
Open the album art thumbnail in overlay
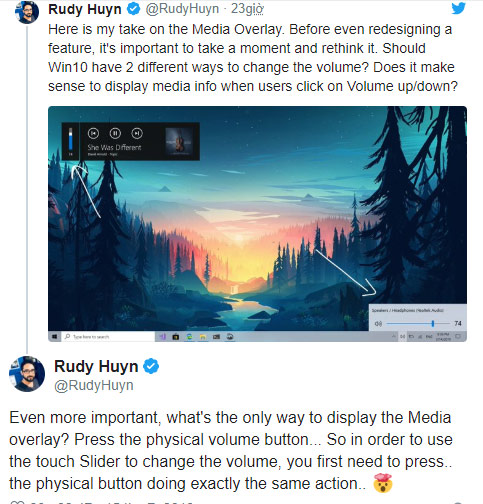179,141
